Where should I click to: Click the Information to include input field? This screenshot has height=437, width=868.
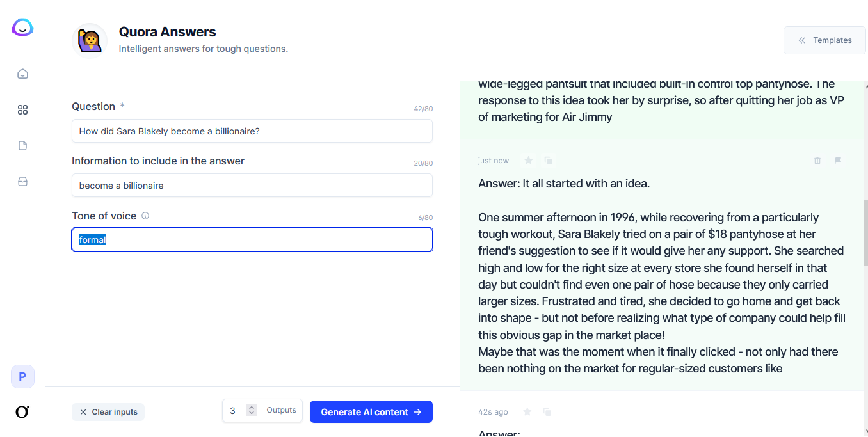tap(252, 186)
